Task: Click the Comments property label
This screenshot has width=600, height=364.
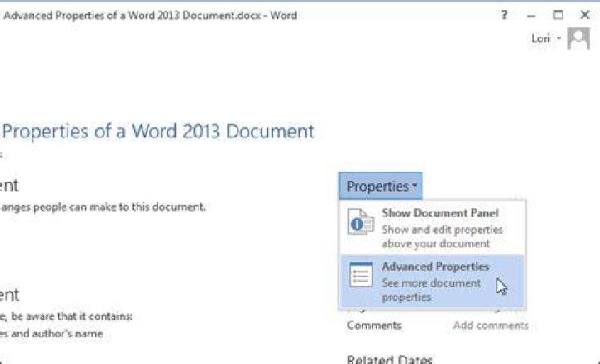Action: pyautogui.click(x=374, y=326)
